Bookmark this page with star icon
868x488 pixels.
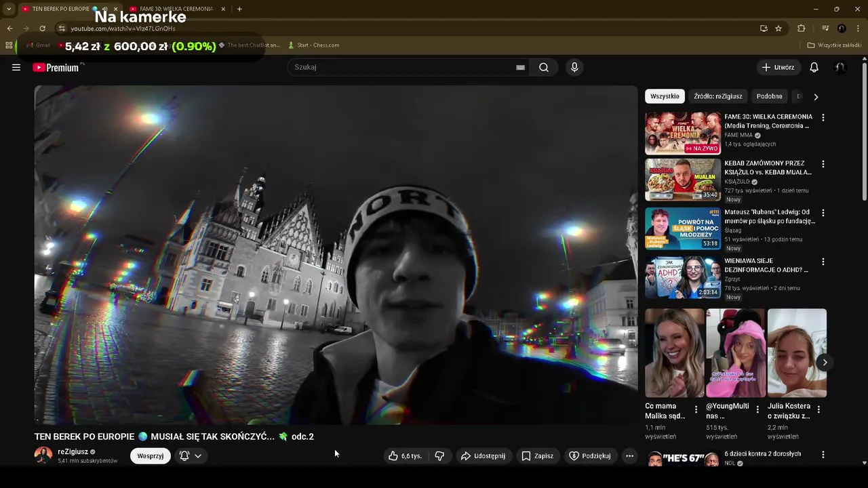point(778,28)
